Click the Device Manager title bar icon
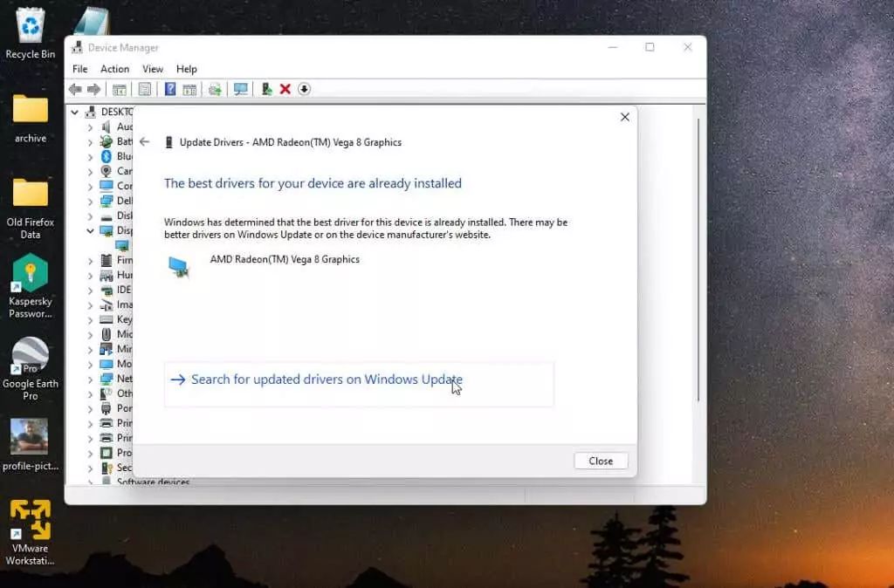 pos(77,48)
